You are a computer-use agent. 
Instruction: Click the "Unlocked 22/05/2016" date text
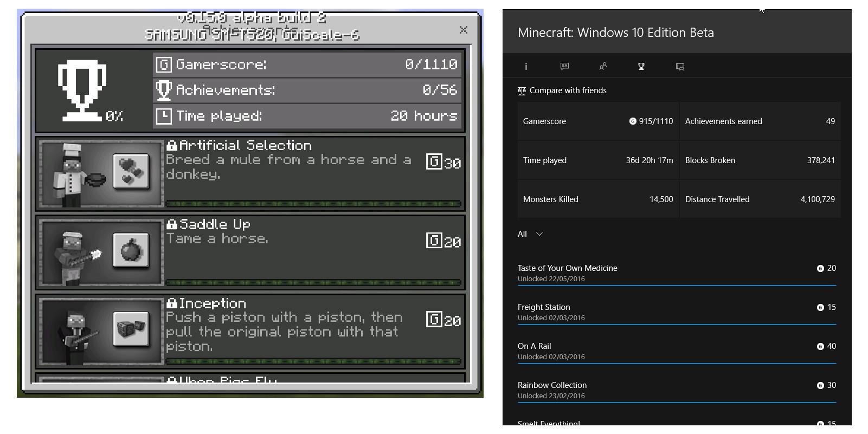coord(551,279)
